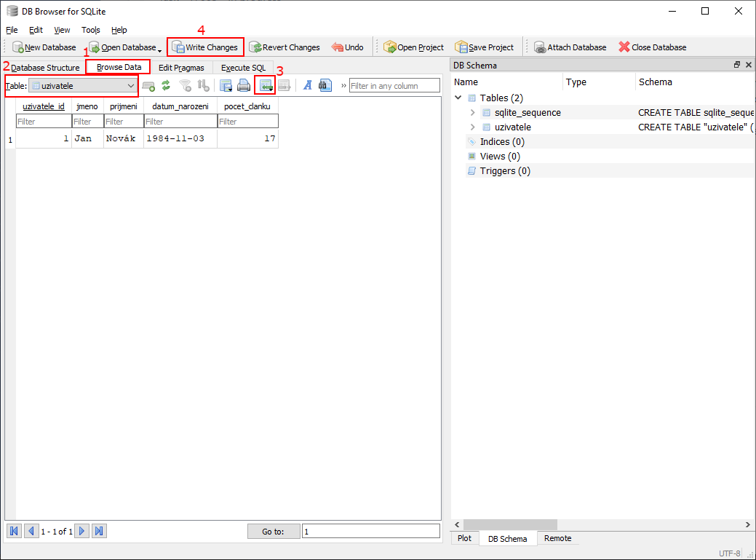Click the clear all filters funnel icon
The image size is (756, 560).
(185, 86)
